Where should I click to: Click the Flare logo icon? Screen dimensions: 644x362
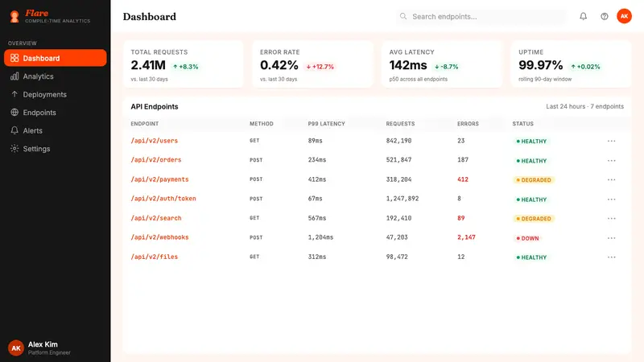(14, 16)
